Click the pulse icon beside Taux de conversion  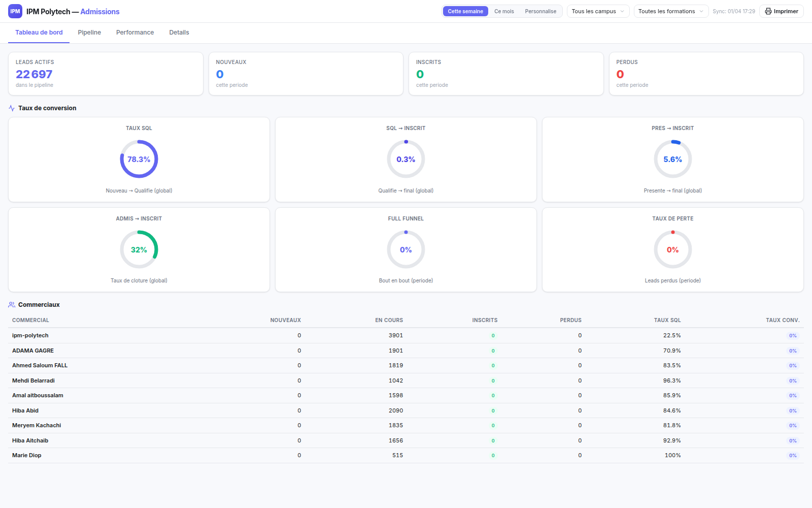(x=11, y=108)
